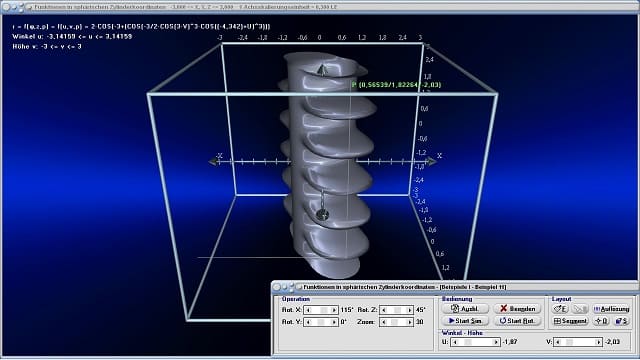Click the S layout button
The image size is (640, 360).
pyautogui.click(x=621, y=321)
